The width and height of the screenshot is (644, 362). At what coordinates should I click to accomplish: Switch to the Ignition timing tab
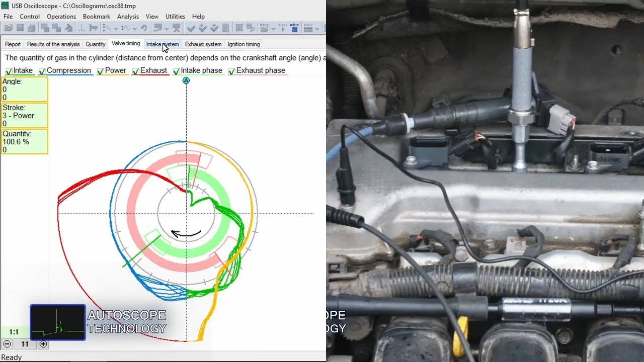(244, 44)
